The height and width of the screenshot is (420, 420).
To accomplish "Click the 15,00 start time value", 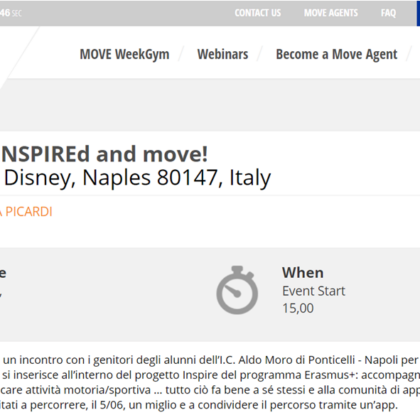I will [298, 308].
